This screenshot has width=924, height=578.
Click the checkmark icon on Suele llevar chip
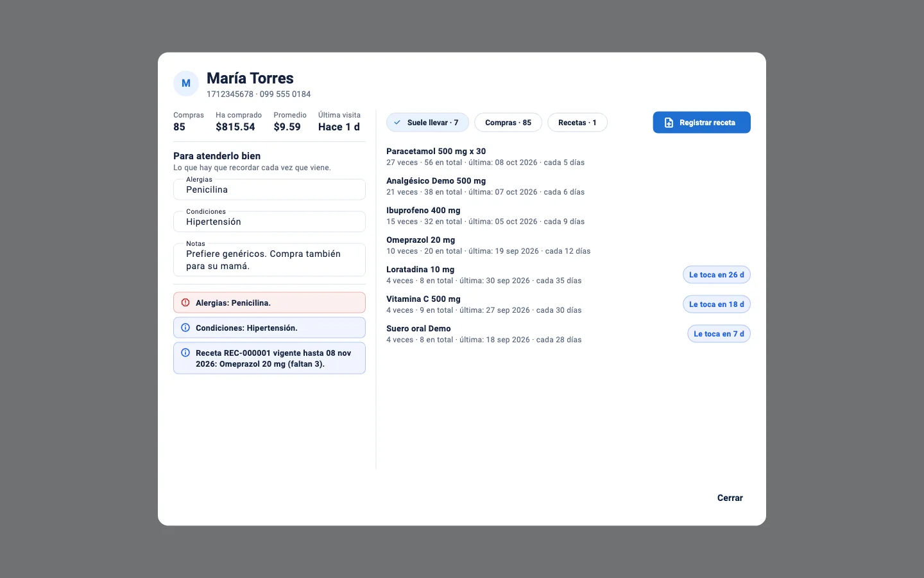pos(397,123)
